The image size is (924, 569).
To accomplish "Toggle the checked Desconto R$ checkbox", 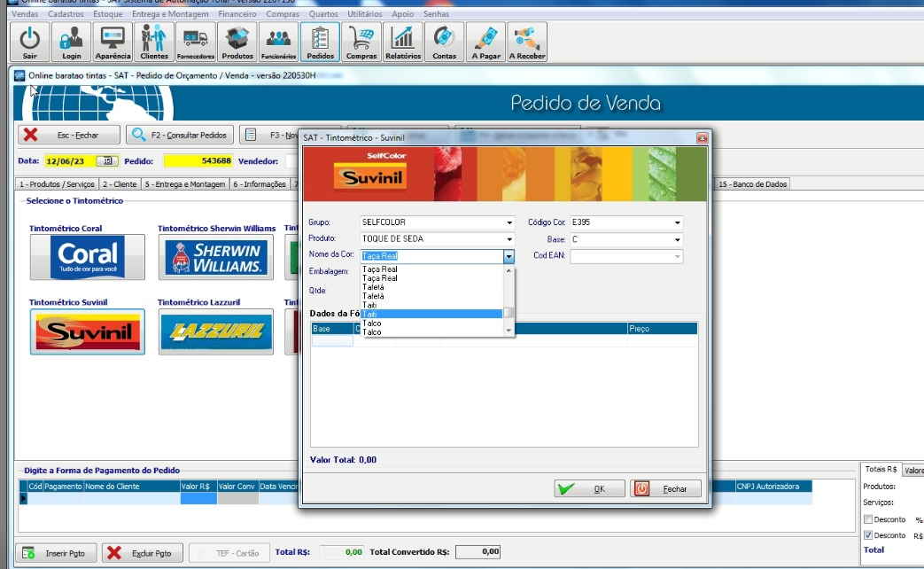I will (868, 535).
